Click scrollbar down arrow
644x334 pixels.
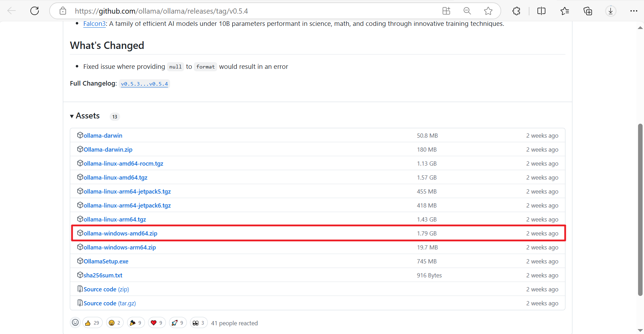pos(640,330)
